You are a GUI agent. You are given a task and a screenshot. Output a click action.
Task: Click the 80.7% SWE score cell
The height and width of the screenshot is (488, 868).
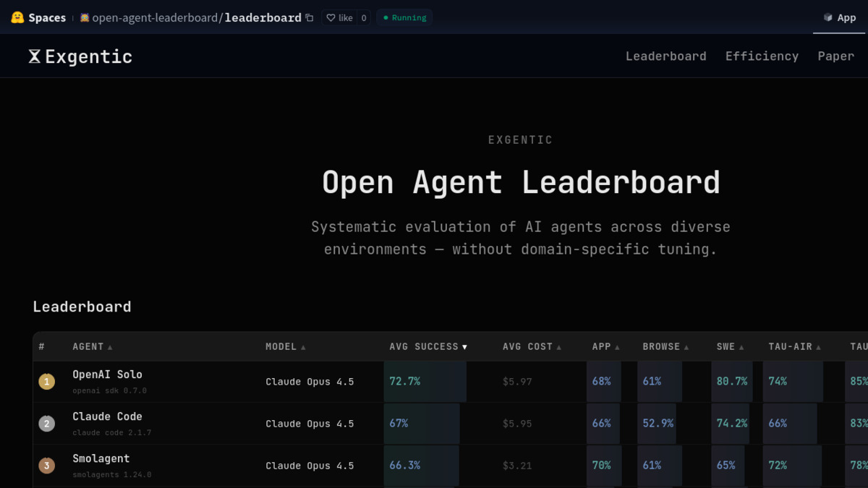[732, 381]
